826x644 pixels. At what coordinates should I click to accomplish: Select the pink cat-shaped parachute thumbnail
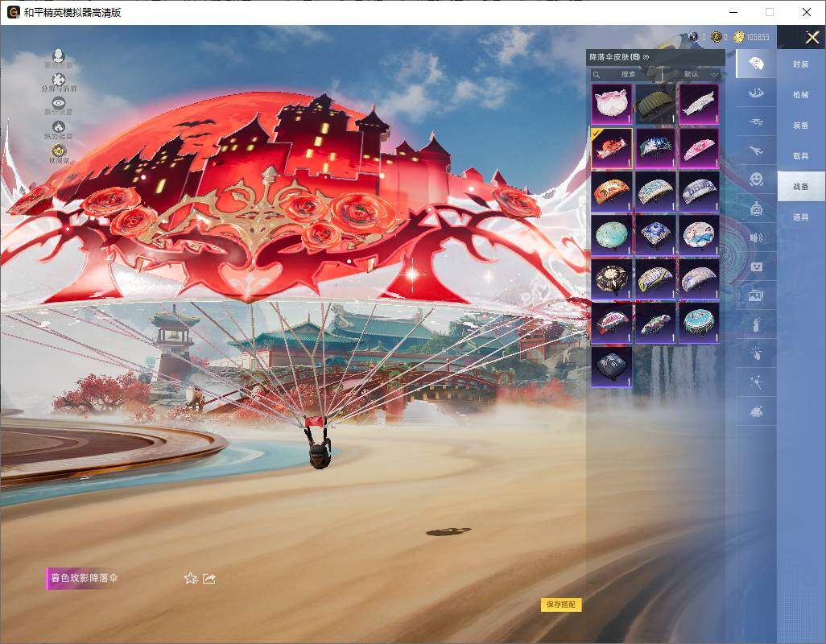pyautogui.click(x=611, y=104)
